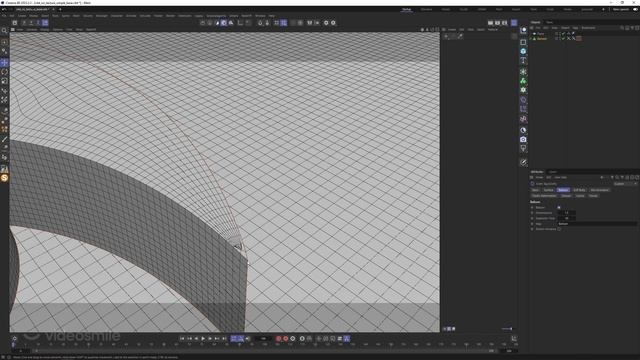The image size is (640, 360).
Task: Click the red Record Active Objects button
Action: [279, 338]
